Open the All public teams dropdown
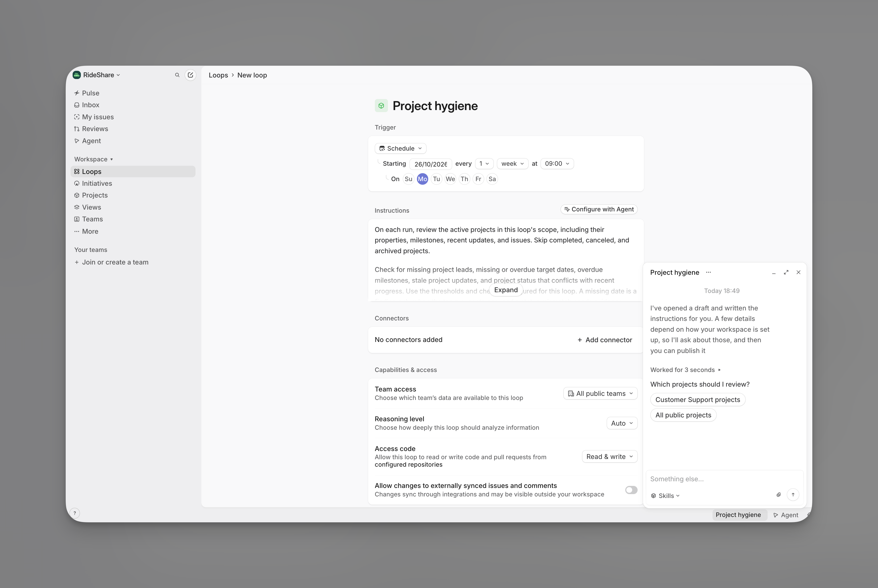This screenshot has width=878, height=588. (600, 393)
